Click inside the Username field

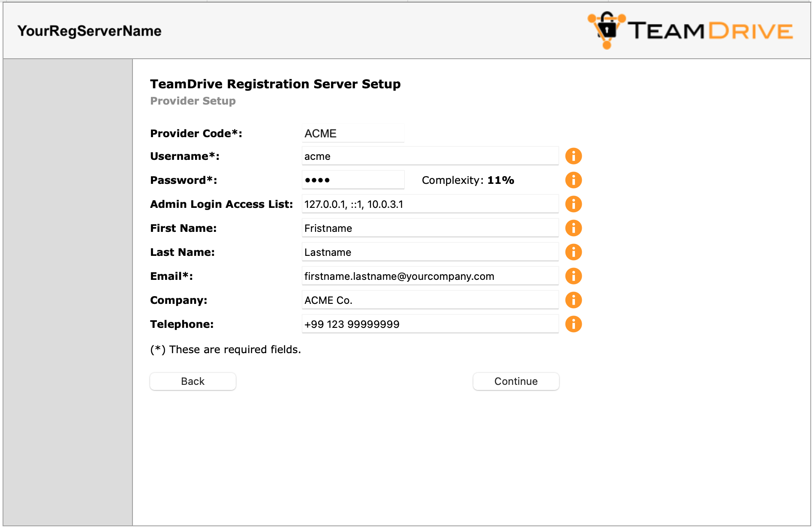click(430, 156)
